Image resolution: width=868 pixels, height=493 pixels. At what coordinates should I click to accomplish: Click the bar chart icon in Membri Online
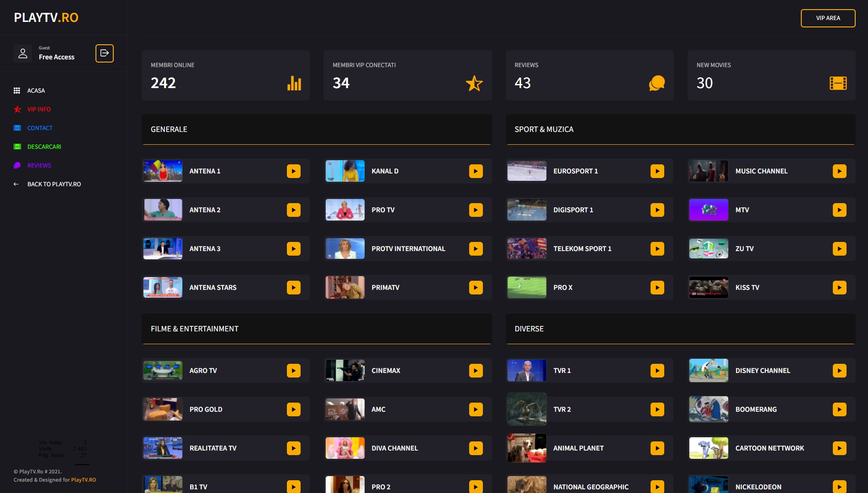click(x=294, y=83)
